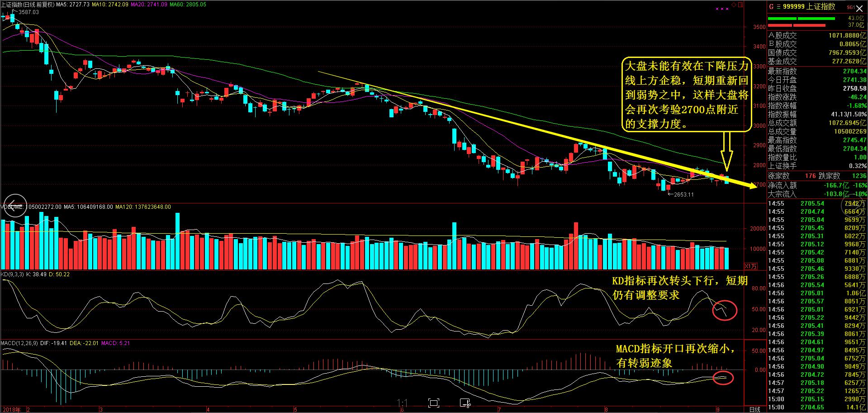Click the red G icon beside 999999
This screenshot has width=868, height=413.
771,6
